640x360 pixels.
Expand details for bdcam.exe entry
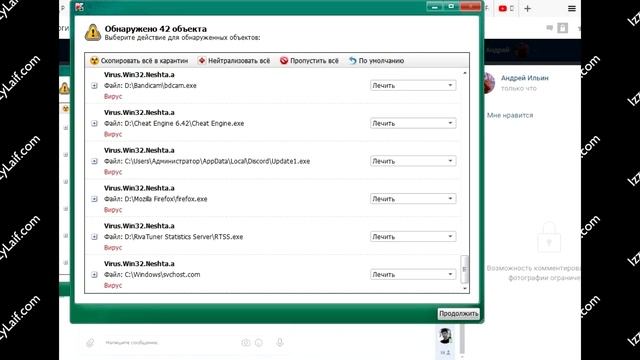pos(94,86)
